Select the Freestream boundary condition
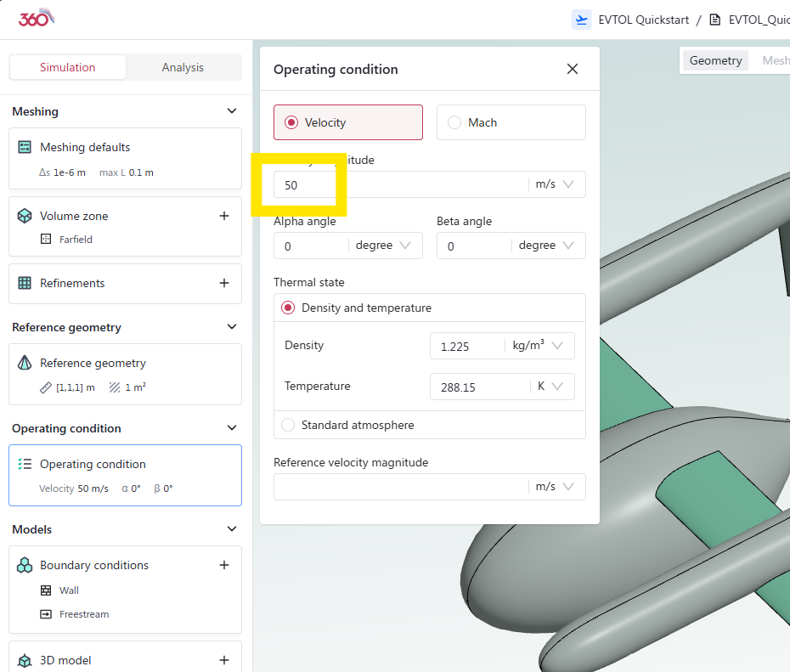Image resolution: width=790 pixels, height=672 pixels. pos(83,614)
